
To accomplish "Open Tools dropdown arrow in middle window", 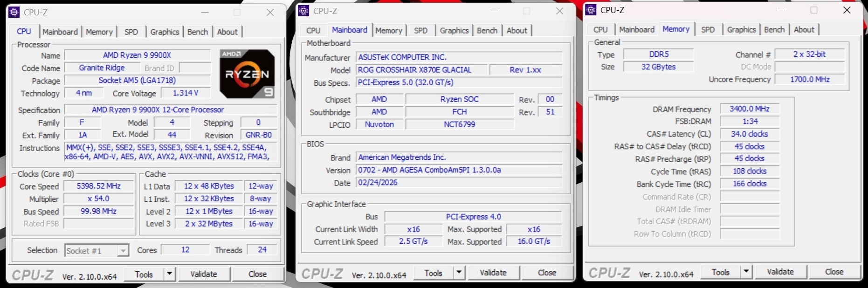I will pyautogui.click(x=459, y=273).
